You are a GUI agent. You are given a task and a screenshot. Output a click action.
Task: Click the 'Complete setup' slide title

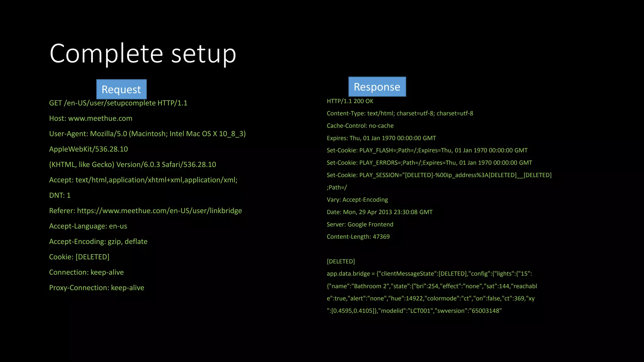point(143,54)
